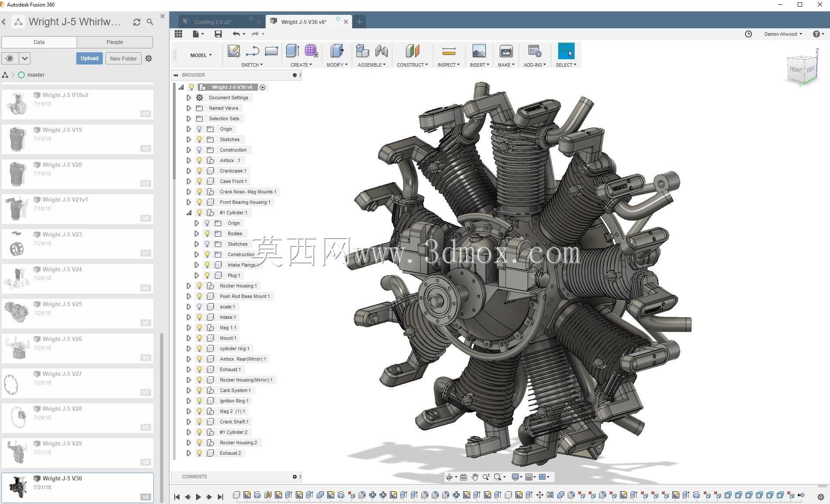This screenshot has width=830, height=504.
Task: Click the Look At icon
Action: pyautogui.click(x=464, y=477)
